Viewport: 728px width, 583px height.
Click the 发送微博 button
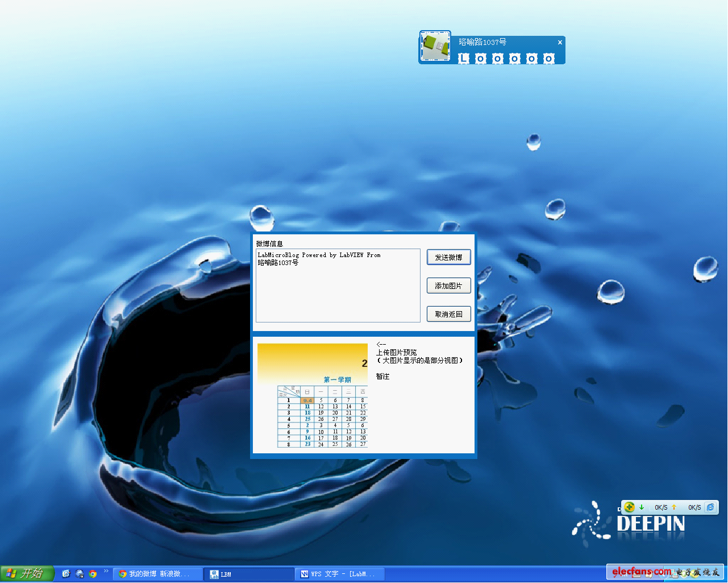[x=448, y=257]
